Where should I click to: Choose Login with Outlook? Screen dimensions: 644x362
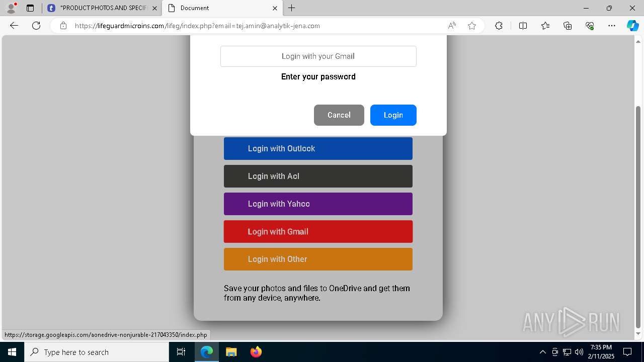[318, 149]
